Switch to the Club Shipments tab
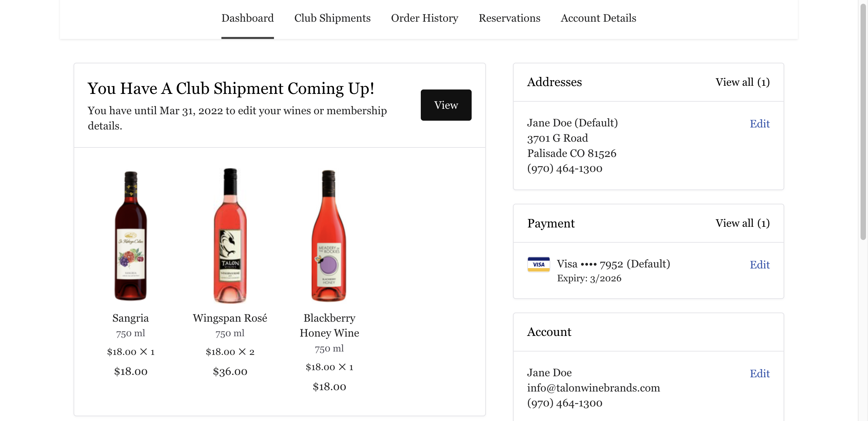 (x=332, y=18)
